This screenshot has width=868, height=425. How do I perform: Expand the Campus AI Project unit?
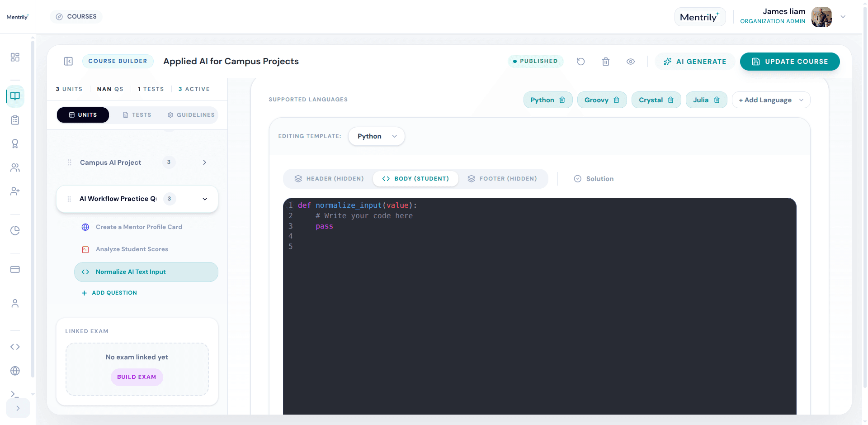[x=204, y=162]
